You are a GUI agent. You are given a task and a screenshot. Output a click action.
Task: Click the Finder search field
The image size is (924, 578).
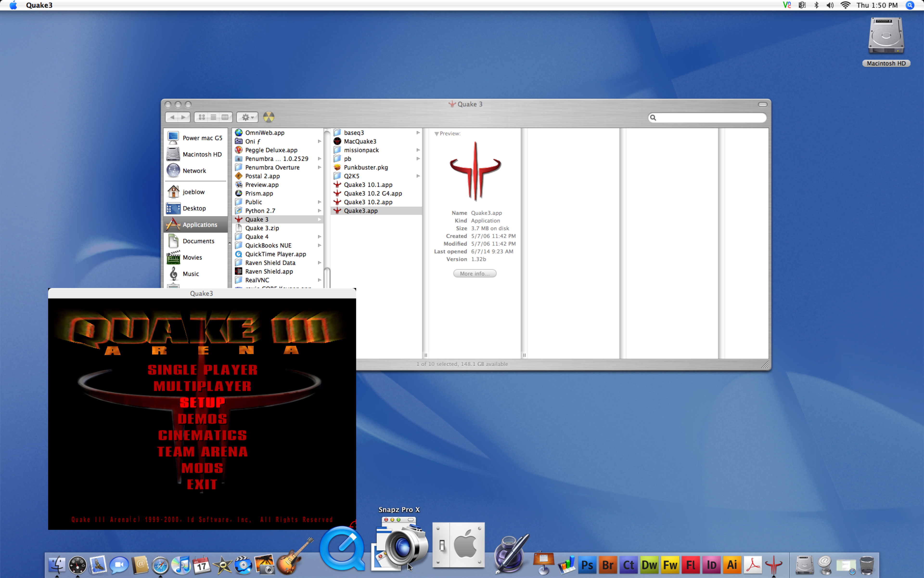coord(707,117)
